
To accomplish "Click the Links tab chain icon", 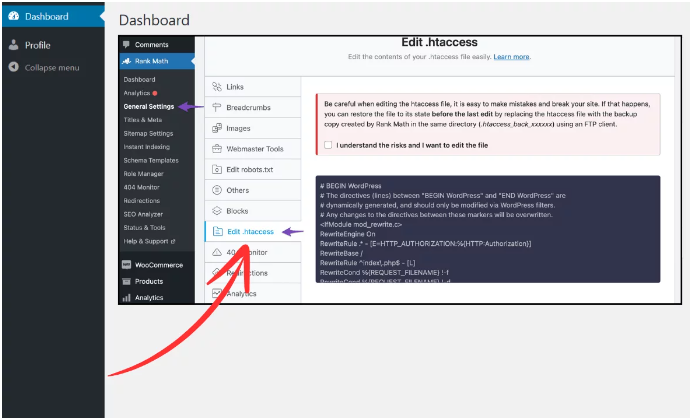I will pos(217,87).
